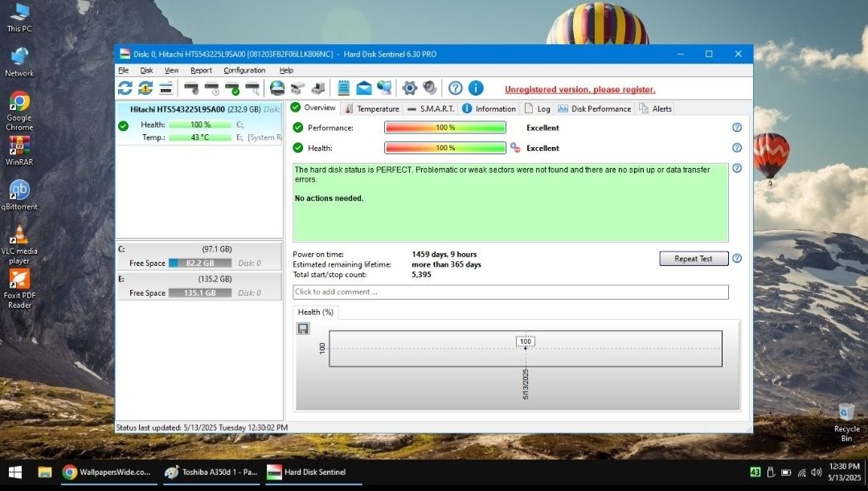Click the E: partition free space bar

coord(200,293)
